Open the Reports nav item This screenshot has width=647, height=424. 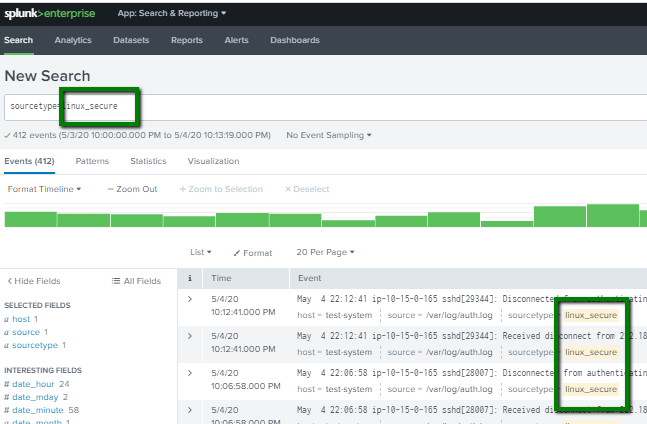(187, 40)
